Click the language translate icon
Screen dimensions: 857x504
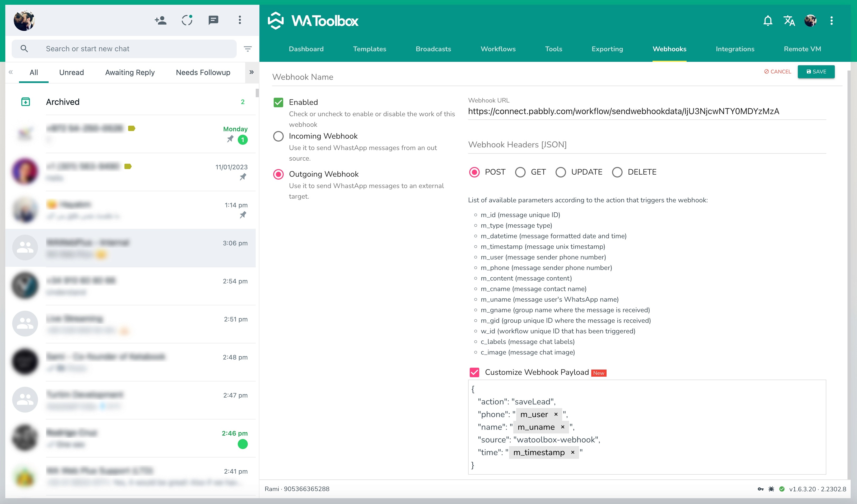pyautogui.click(x=789, y=21)
